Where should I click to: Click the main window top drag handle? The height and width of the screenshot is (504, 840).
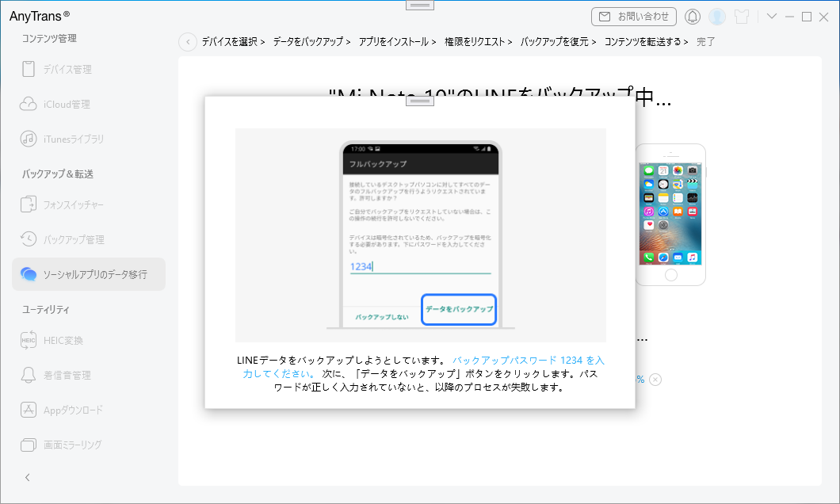(x=420, y=6)
